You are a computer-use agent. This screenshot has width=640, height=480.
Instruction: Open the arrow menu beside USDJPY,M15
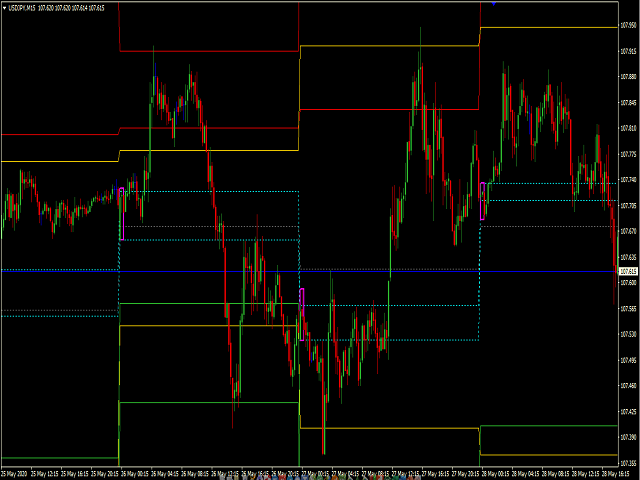coord(4,8)
